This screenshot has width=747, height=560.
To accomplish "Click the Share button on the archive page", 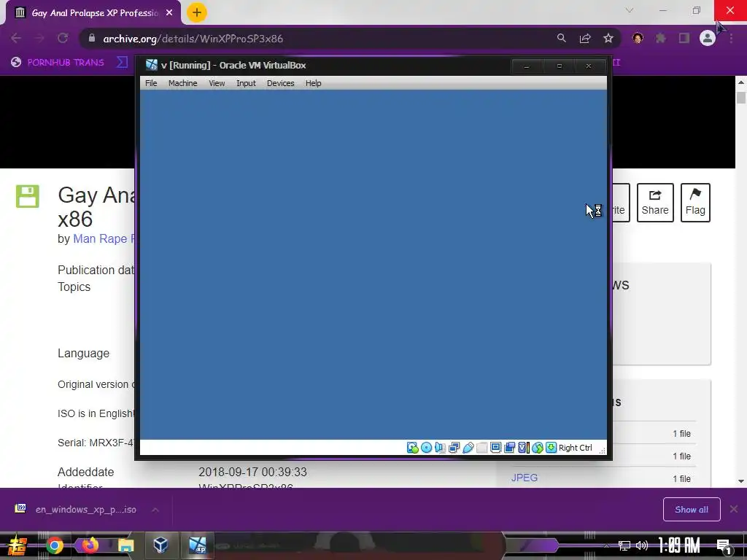I will tap(655, 203).
